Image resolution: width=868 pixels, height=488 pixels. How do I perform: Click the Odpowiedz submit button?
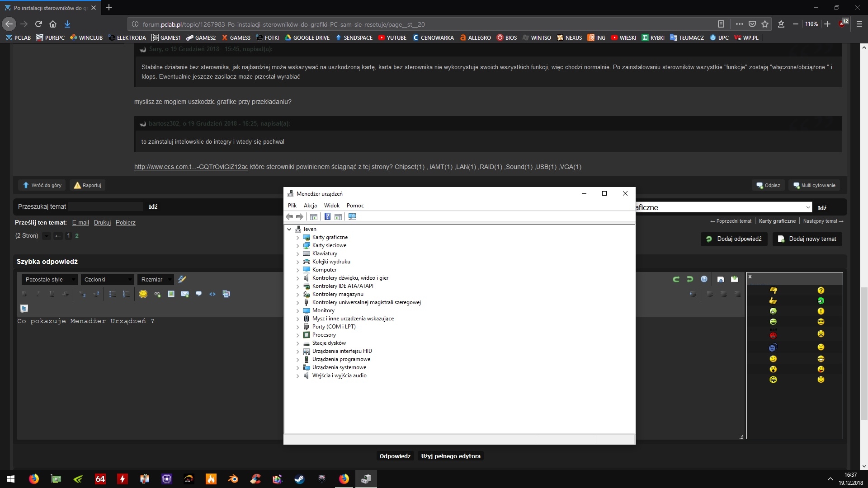coord(395,456)
